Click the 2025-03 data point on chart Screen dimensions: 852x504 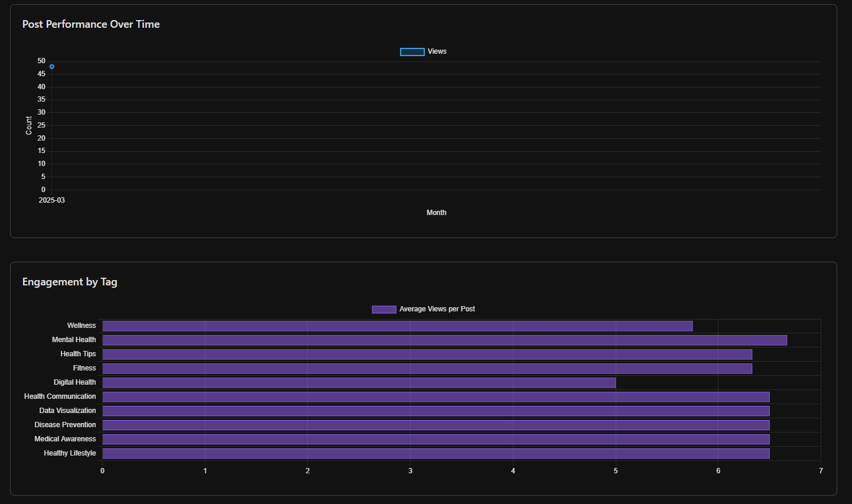pos(52,67)
